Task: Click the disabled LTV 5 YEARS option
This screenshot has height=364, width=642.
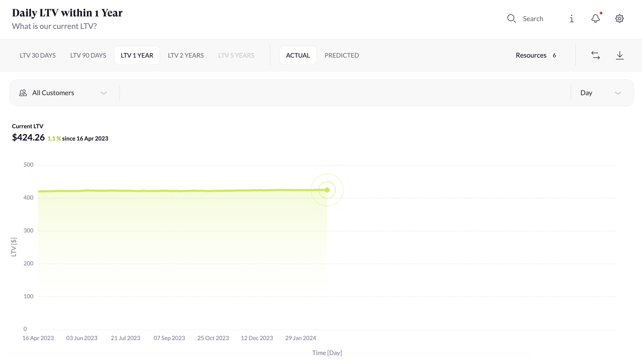Action: coord(236,55)
